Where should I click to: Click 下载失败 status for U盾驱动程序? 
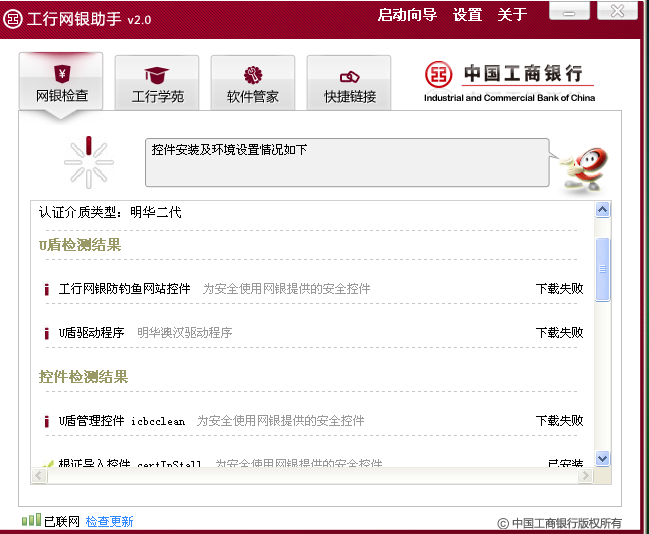(559, 332)
